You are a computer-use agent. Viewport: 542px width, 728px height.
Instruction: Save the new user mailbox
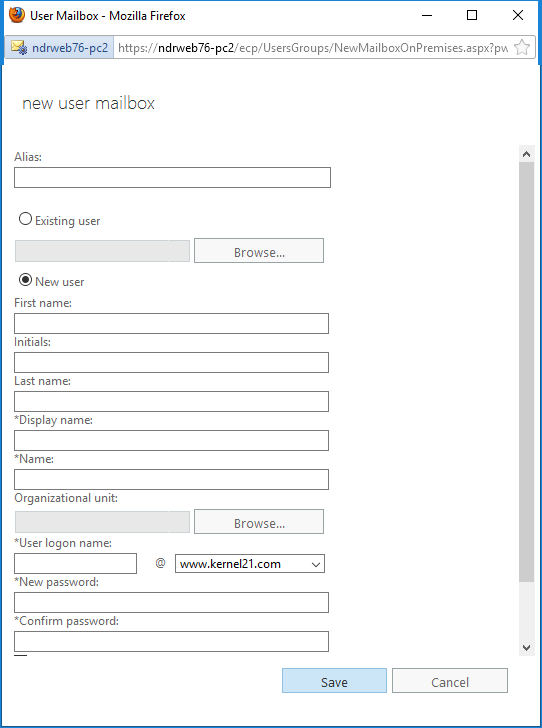pyautogui.click(x=334, y=681)
